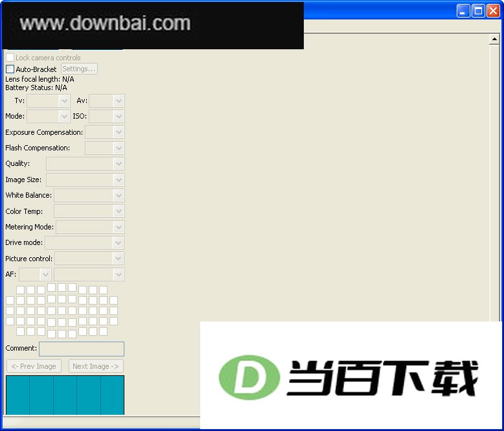Open the Image Size dropdown
Screen dimensions: 504x431
(85, 180)
